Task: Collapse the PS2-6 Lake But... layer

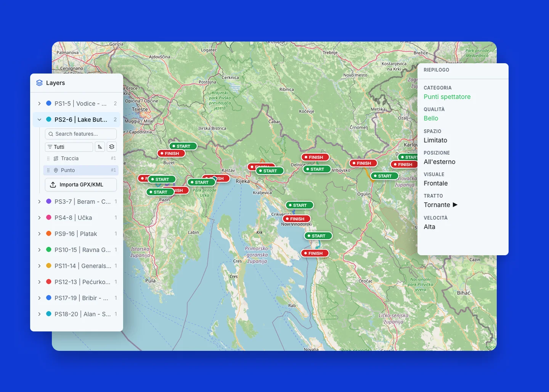Action: [x=39, y=120]
